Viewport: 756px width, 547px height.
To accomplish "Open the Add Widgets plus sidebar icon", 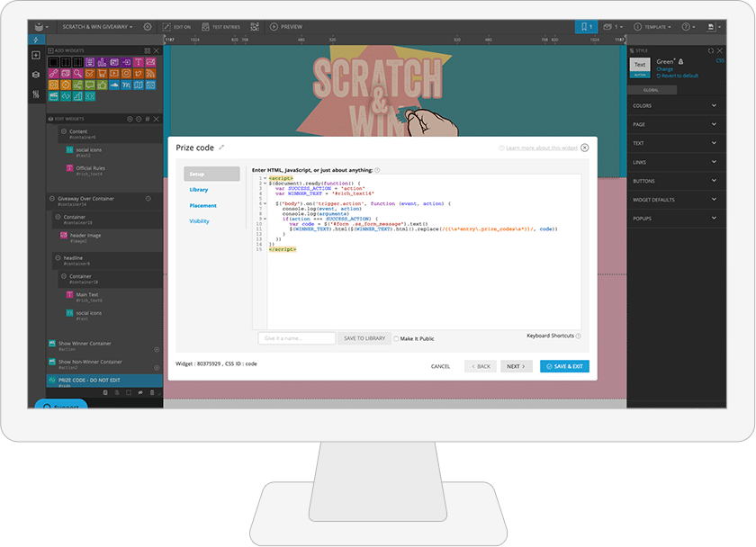I will [x=36, y=56].
